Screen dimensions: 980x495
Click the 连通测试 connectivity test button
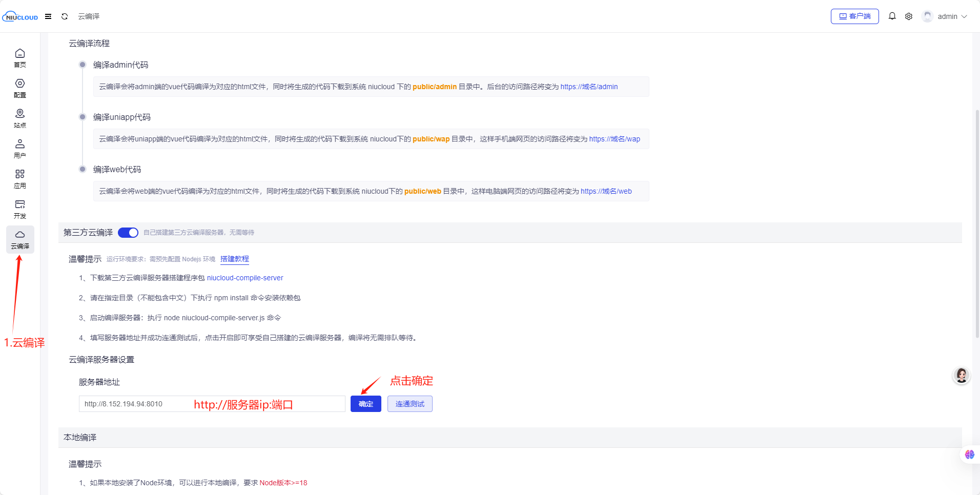410,404
